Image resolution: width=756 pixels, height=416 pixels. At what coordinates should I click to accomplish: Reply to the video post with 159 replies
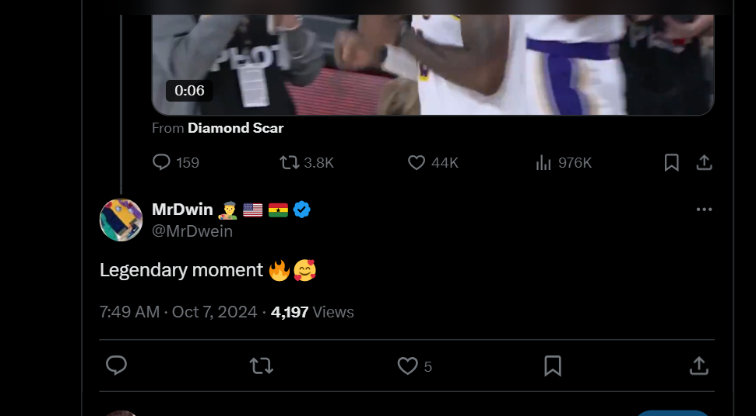tap(162, 162)
